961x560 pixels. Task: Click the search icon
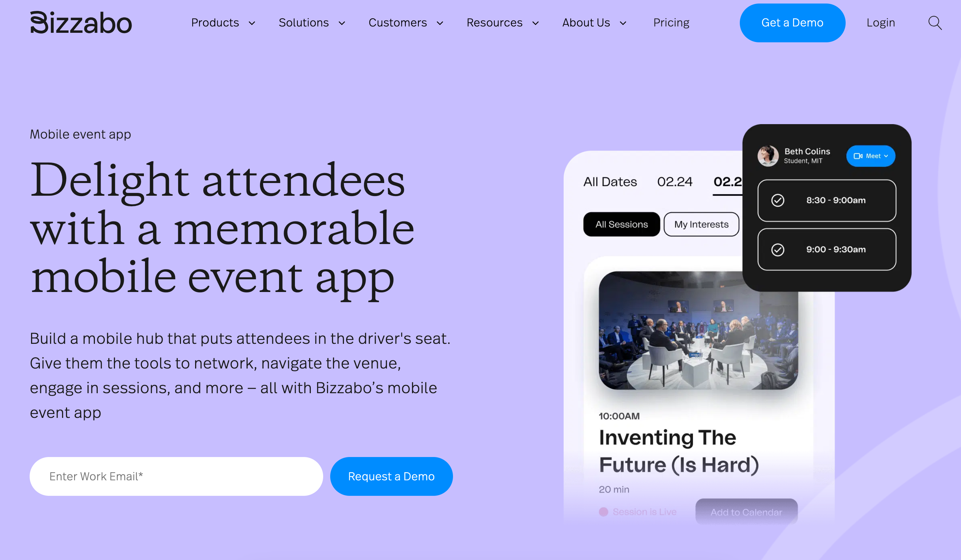(935, 23)
